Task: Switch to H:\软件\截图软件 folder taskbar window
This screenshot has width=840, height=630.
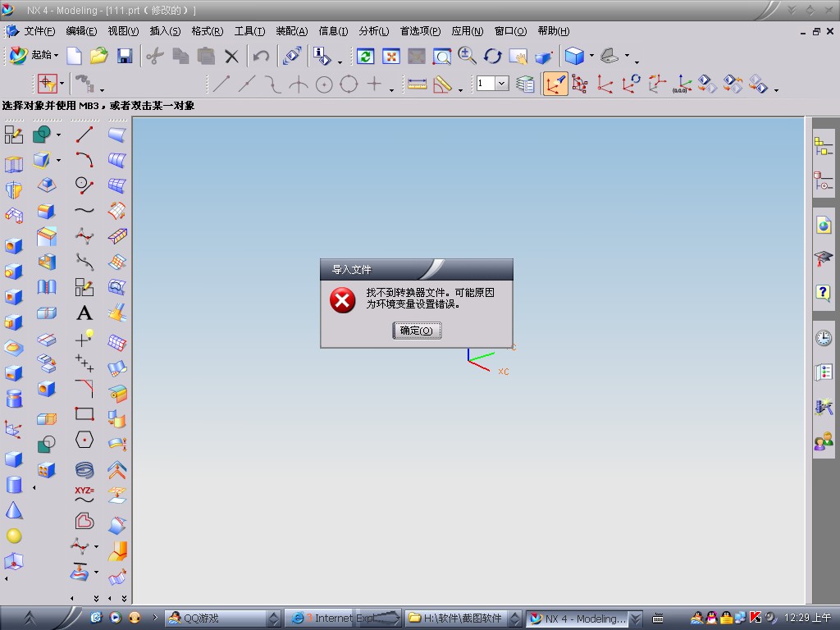Action: (463, 619)
